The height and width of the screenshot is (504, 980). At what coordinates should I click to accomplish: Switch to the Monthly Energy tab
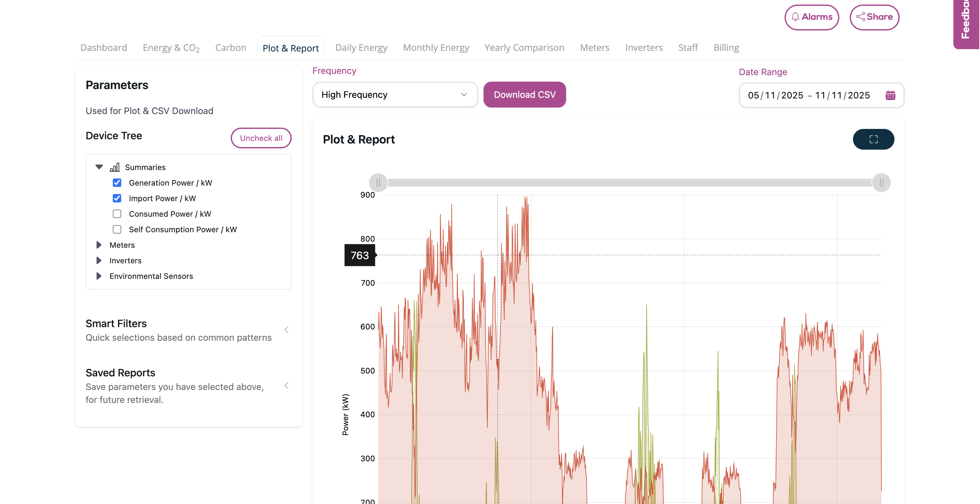click(436, 48)
